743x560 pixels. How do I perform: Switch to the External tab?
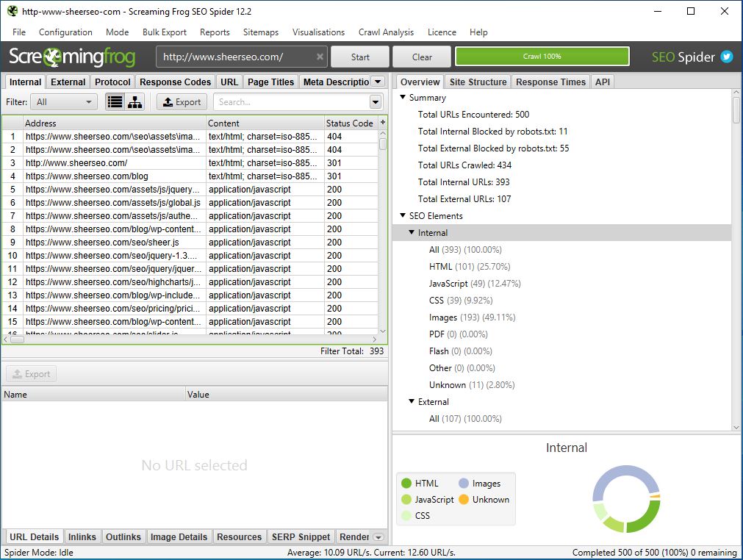tap(68, 82)
